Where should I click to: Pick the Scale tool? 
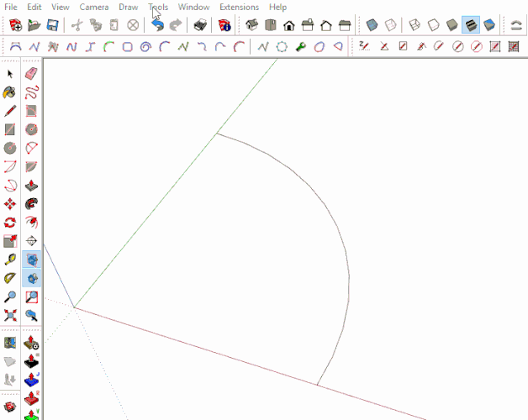pos(10,241)
